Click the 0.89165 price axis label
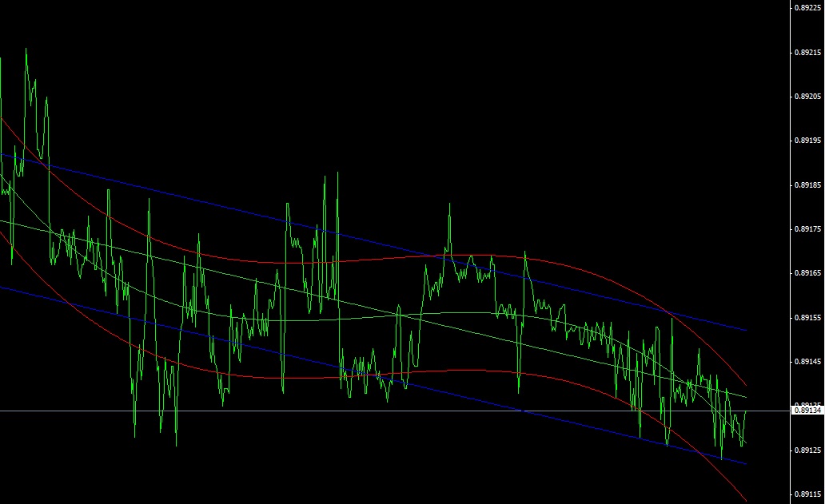Image resolution: width=825 pixels, height=504 pixels. click(807, 273)
